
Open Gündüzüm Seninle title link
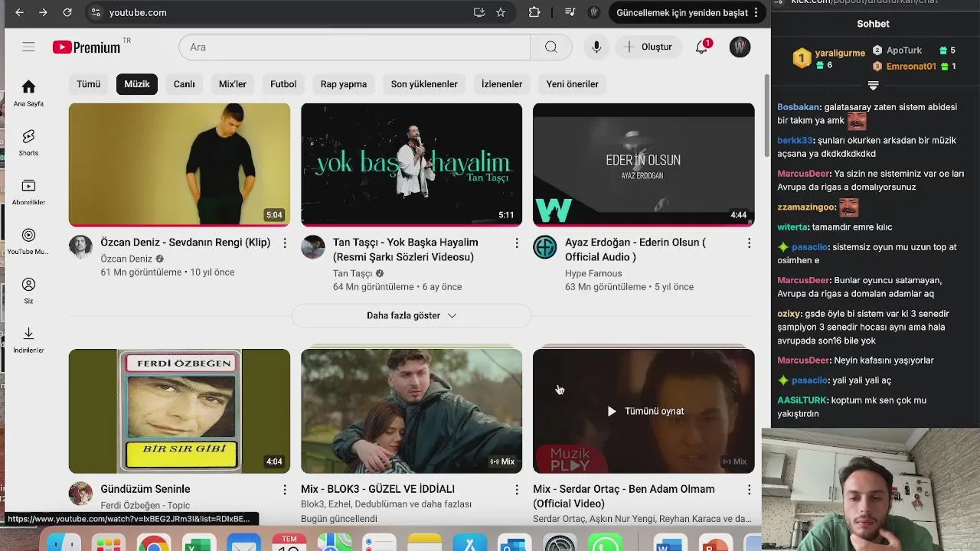pos(145,489)
